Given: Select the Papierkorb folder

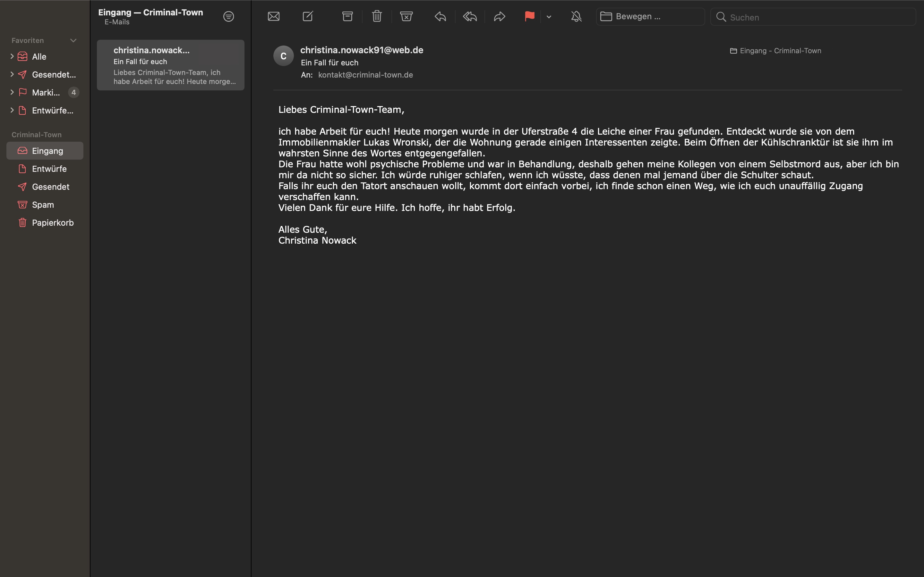Looking at the screenshot, I should point(52,223).
